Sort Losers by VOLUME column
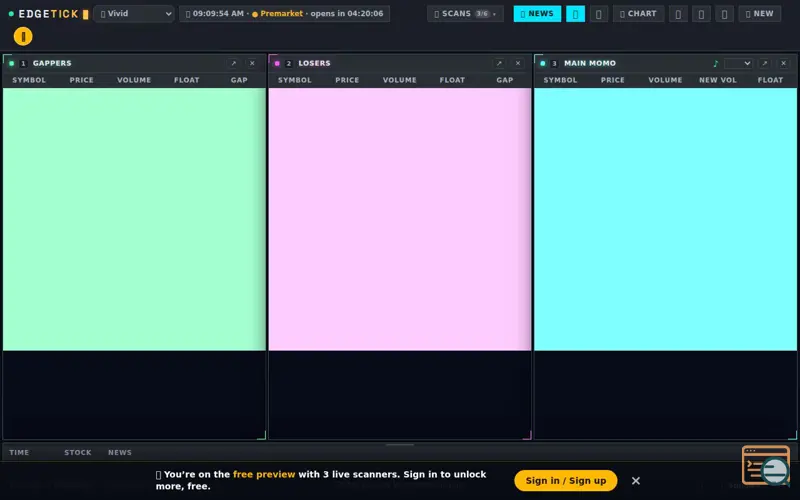The width and height of the screenshot is (800, 500). [400, 80]
